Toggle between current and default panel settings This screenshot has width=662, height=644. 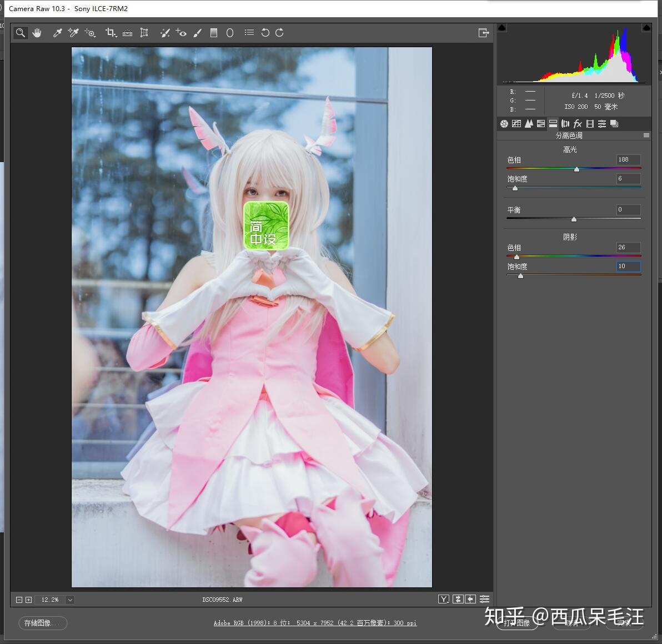point(485,599)
